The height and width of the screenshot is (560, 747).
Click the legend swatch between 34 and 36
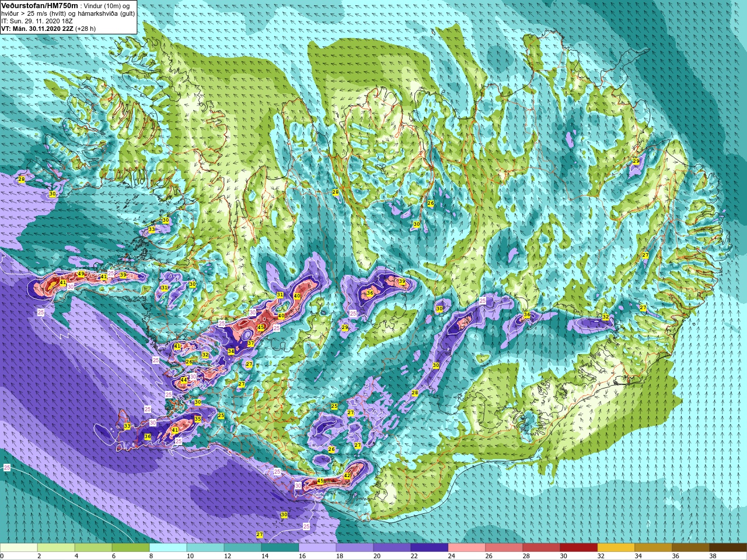click(x=654, y=548)
